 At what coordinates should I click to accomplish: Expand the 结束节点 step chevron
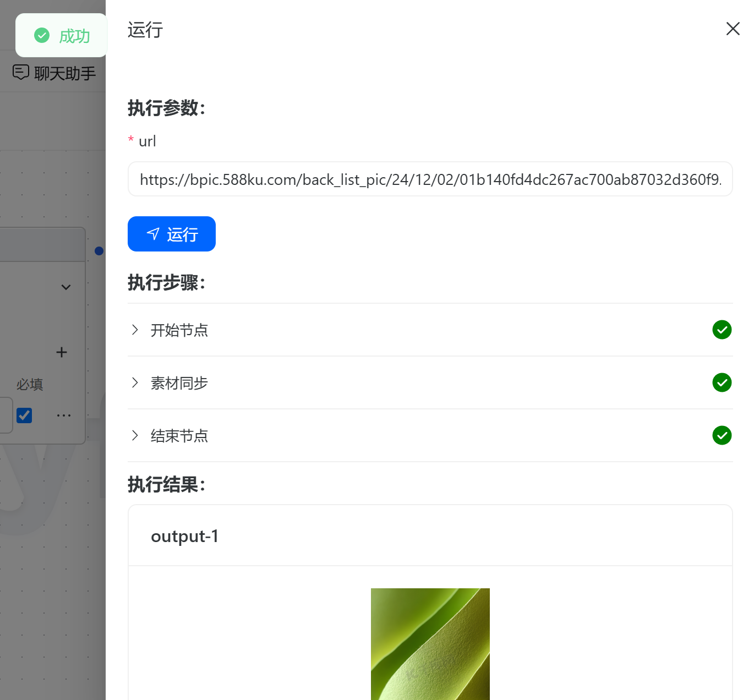click(135, 435)
